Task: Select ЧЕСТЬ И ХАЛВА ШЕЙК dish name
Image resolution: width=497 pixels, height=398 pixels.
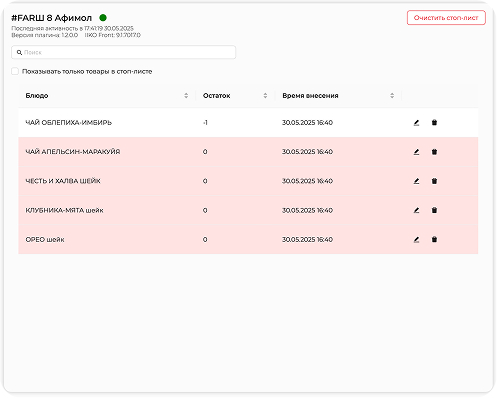Action: (x=63, y=181)
